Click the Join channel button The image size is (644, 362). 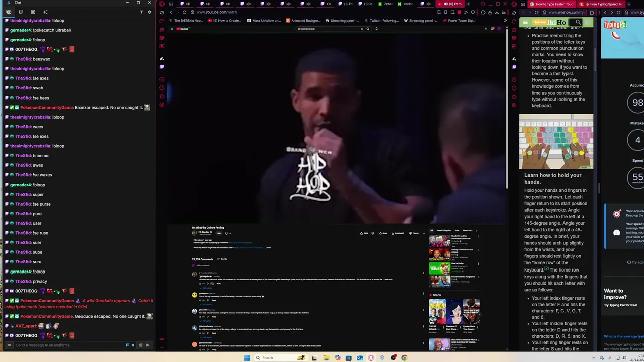tap(219, 233)
